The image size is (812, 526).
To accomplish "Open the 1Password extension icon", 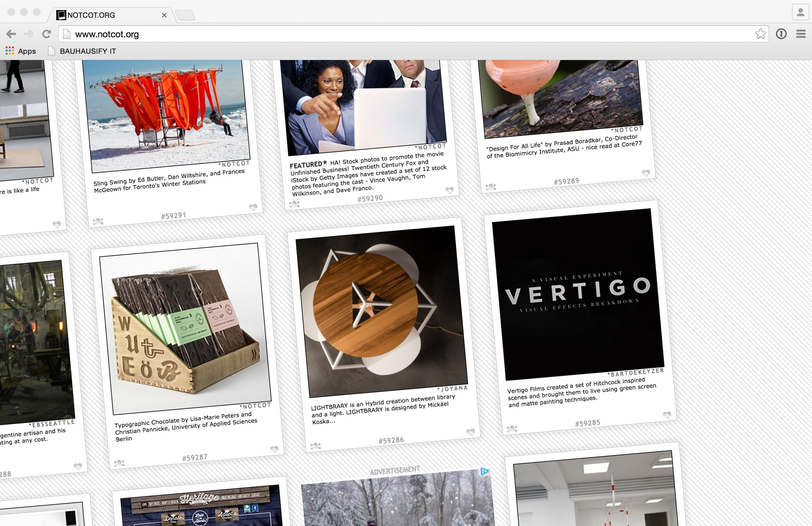I will (781, 34).
